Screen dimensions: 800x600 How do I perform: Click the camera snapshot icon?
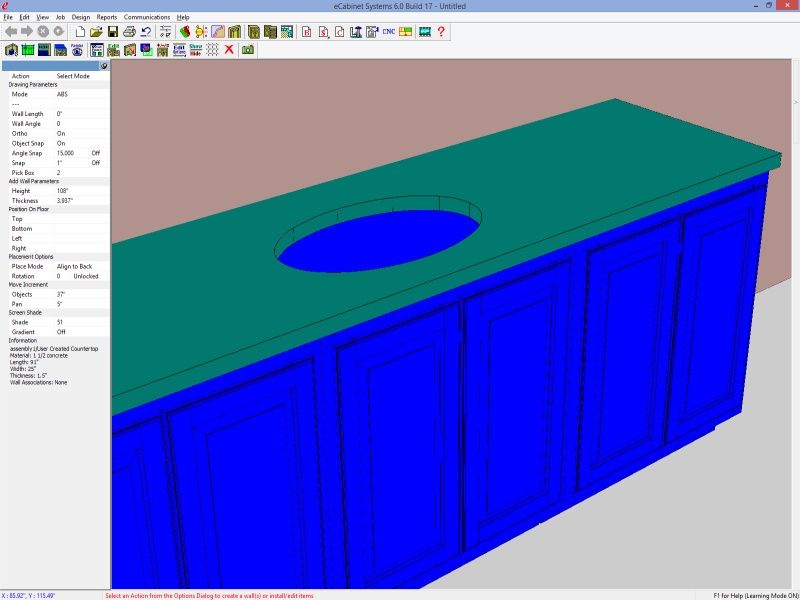point(247,49)
